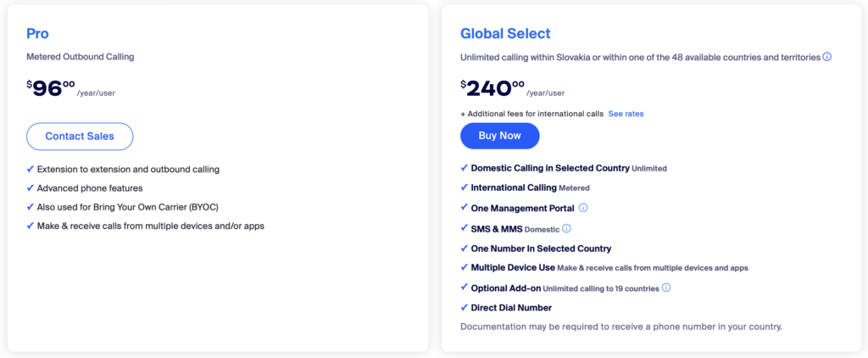Click info icon after 'available countries and territories'
This screenshot has height=358, width=868.
point(827,57)
